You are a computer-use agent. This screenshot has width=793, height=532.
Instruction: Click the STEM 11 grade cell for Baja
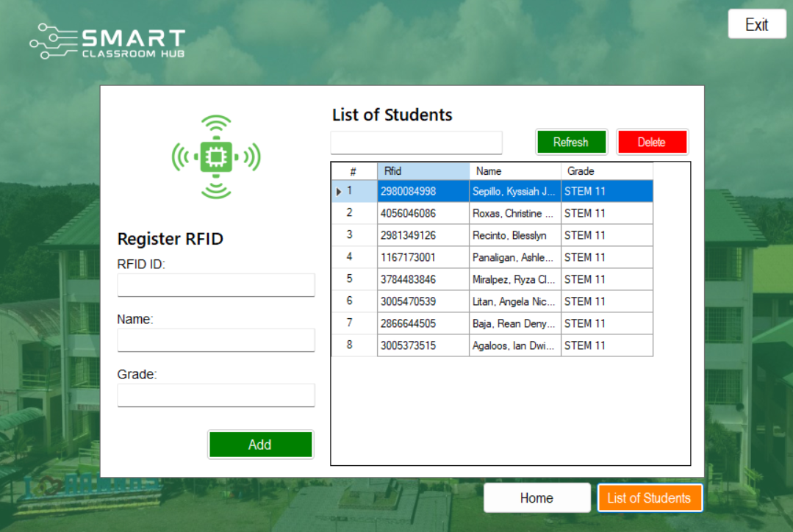click(607, 323)
